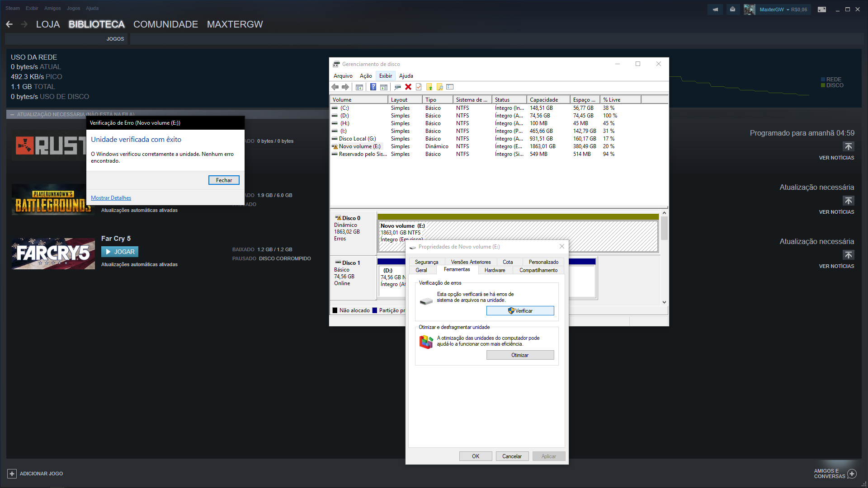Open the Arquivo menu in disk management

coord(343,76)
